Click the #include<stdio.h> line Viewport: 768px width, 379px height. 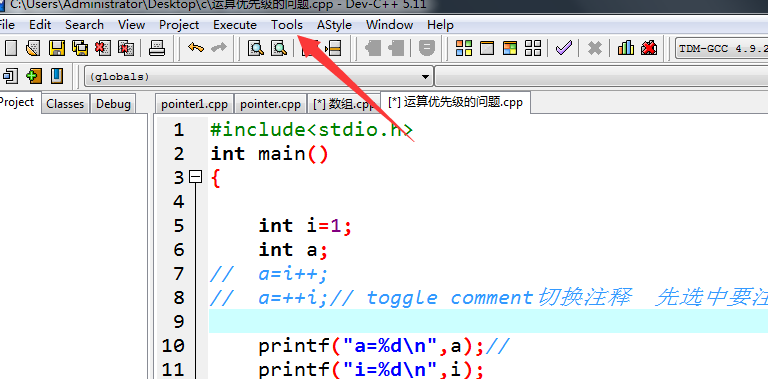click(x=312, y=130)
